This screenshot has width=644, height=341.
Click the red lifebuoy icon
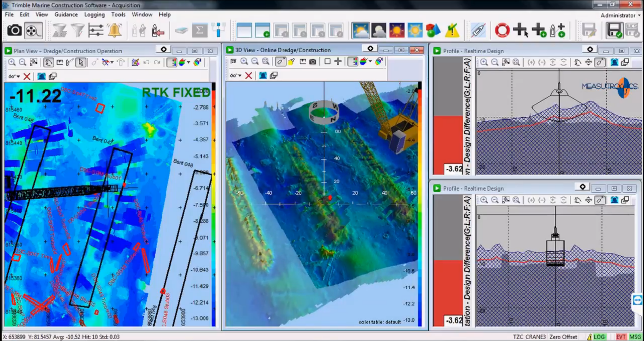tap(502, 31)
